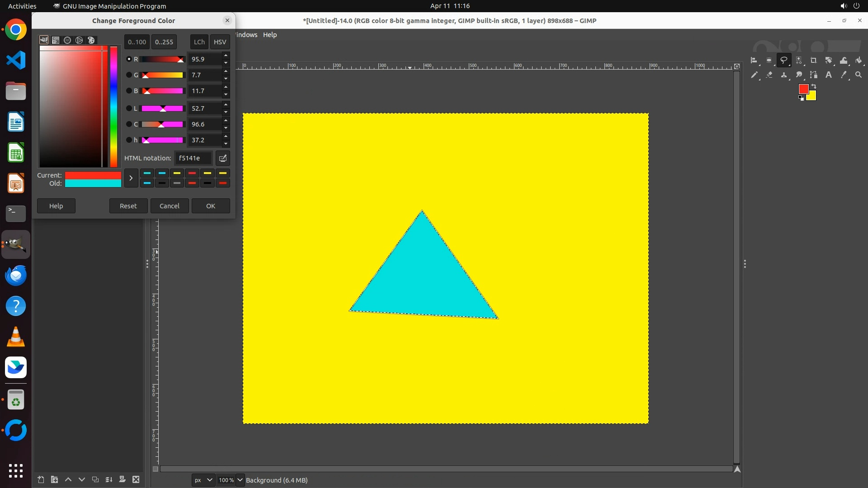Activate the Color Picker eyedropper tool
The height and width of the screenshot is (488, 868).
coord(844,75)
